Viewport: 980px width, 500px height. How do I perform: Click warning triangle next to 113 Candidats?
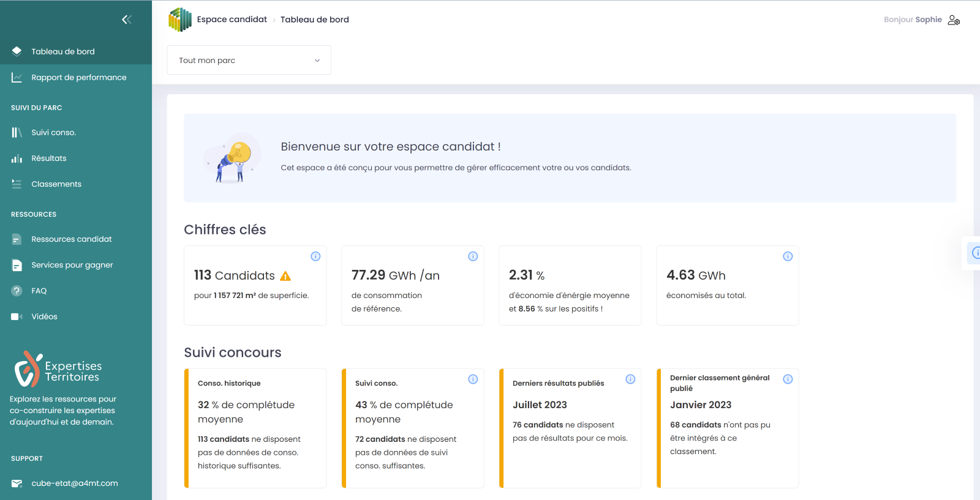285,276
